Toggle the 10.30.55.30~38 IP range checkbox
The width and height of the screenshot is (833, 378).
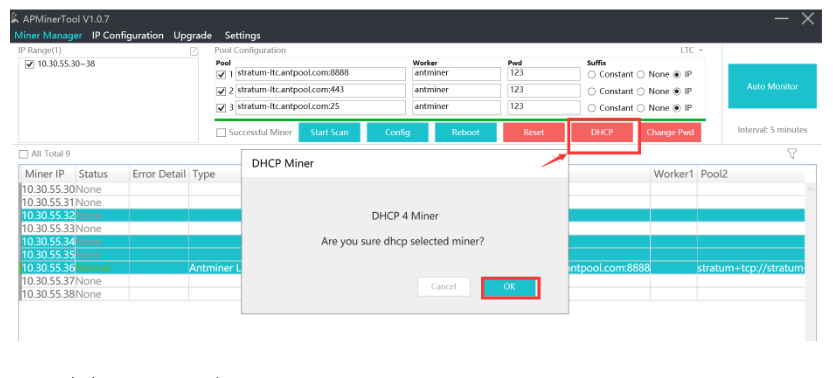[29, 64]
